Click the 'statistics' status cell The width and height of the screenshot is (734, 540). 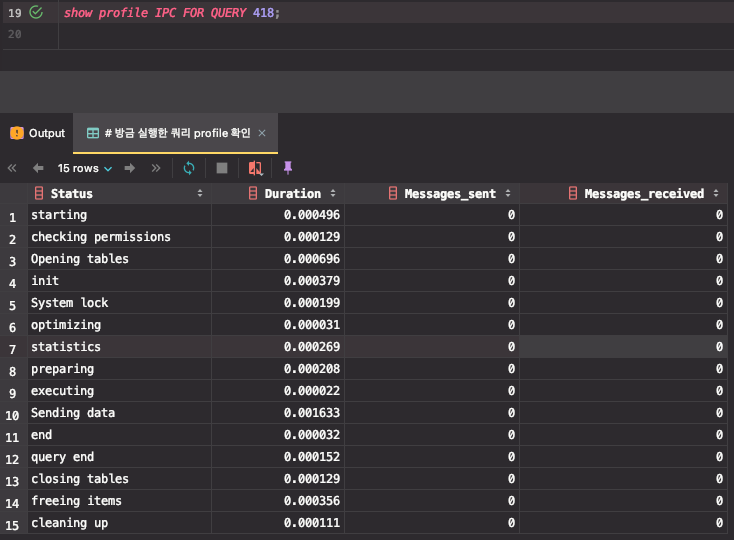point(119,347)
